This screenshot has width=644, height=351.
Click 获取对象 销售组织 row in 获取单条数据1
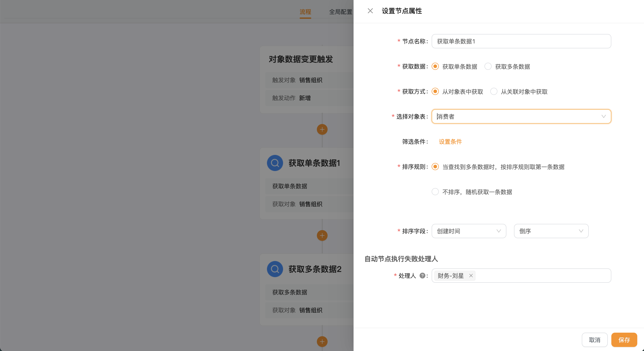point(309,204)
